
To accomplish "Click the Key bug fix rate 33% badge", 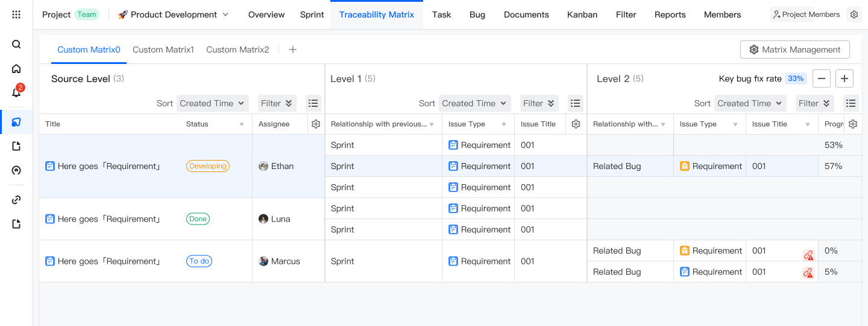I will [x=796, y=78].
